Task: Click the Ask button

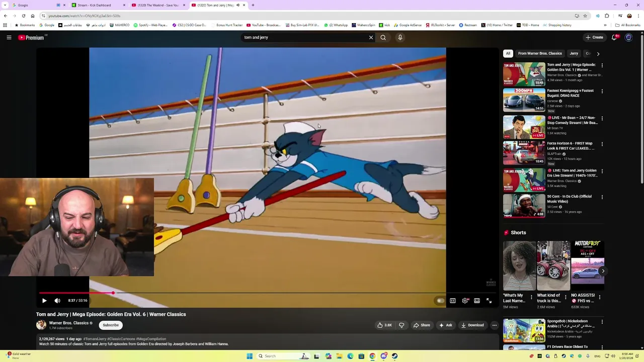Action: [x=446, y=325]
